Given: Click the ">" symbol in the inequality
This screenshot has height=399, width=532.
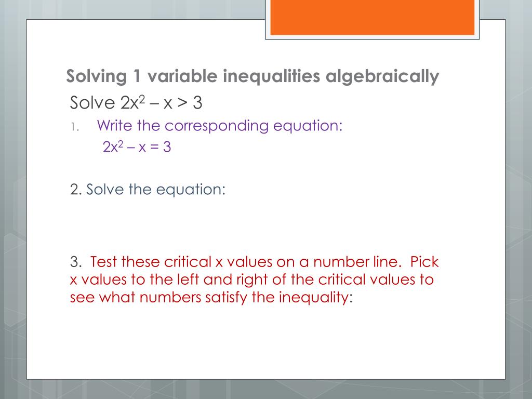Looking at the screenshot, I should (183, 103).
